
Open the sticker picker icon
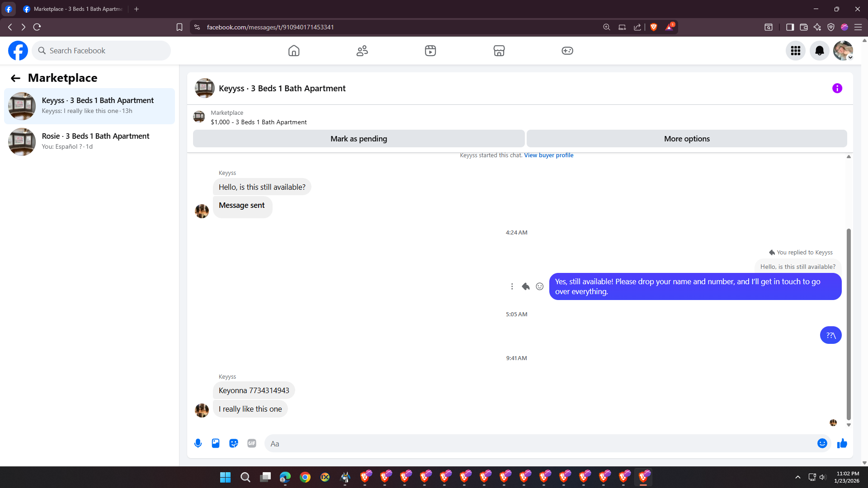coord(234,443)
